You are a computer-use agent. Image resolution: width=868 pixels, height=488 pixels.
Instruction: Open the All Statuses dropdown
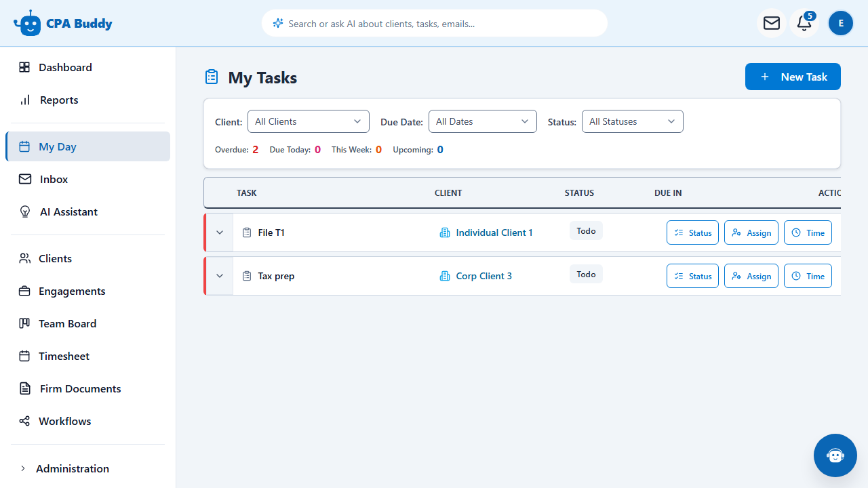pyautogui.click(x=633, y=121)
